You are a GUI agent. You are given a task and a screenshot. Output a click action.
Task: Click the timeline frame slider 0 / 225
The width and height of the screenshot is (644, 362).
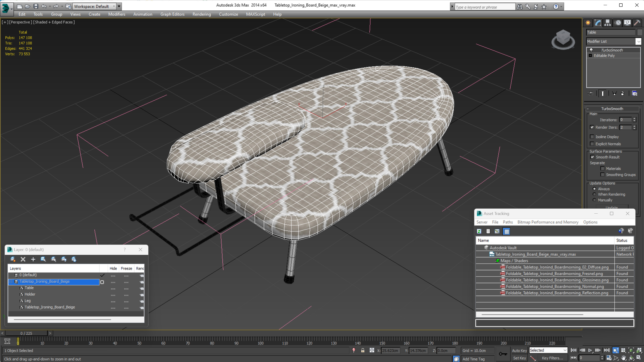(x=26, y=333)
